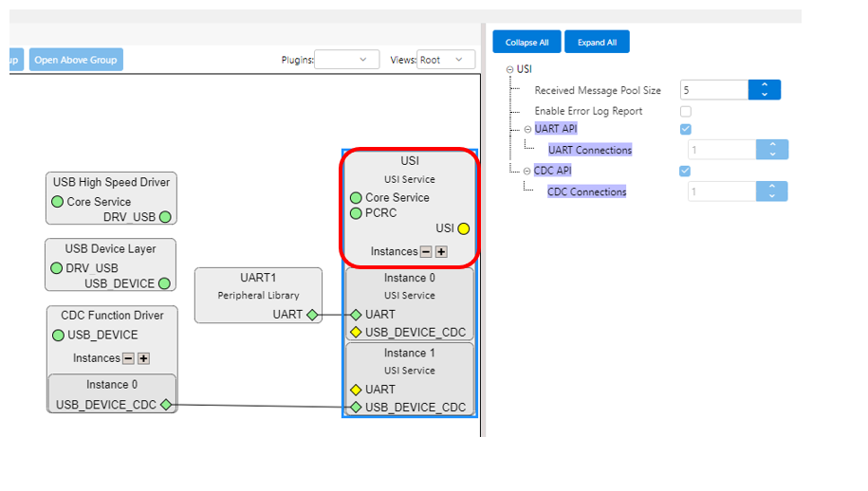The image size is (868, 491).
Task: Open the Plugins dropdown
Action: 346,60
